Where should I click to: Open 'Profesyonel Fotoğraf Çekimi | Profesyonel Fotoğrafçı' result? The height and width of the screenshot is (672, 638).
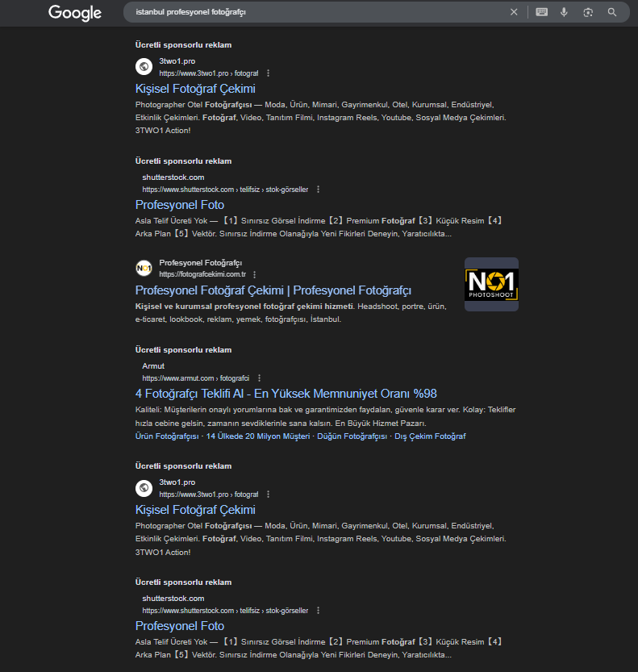pos(273,290)
